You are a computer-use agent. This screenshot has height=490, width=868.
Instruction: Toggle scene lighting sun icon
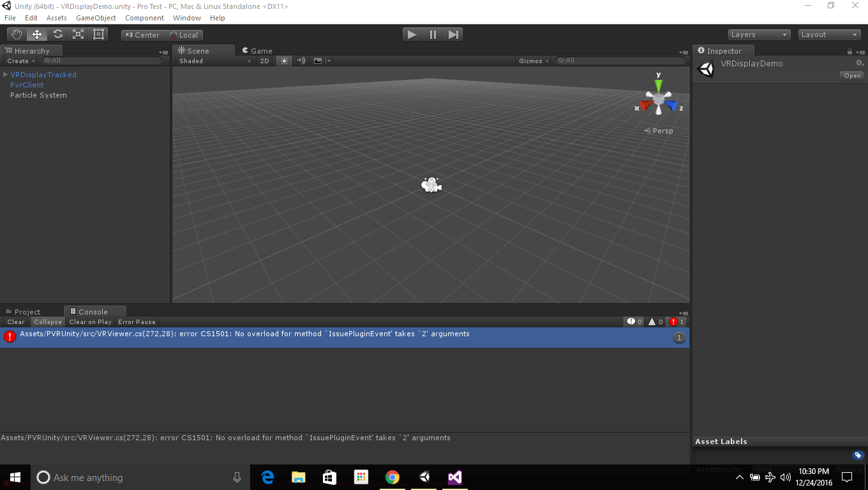[x=284, y=61]
